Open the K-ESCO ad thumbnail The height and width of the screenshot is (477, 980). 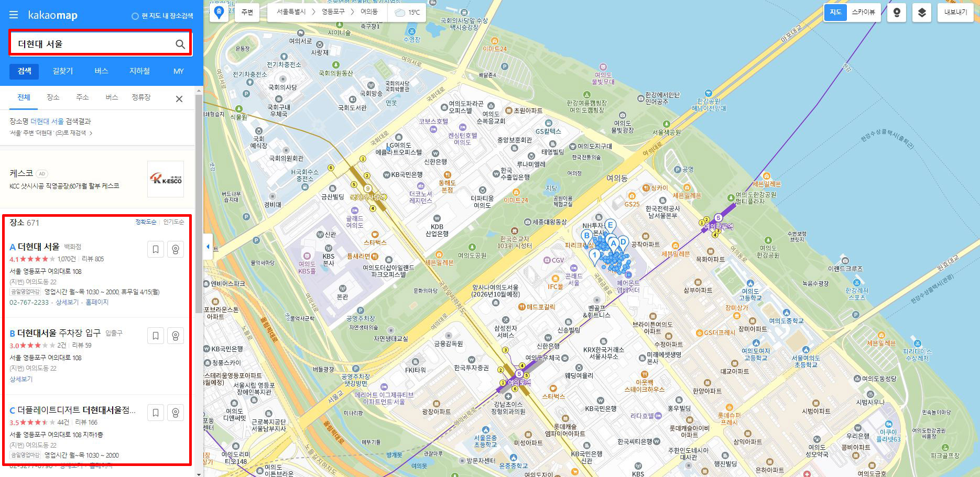tap(166, 179)
